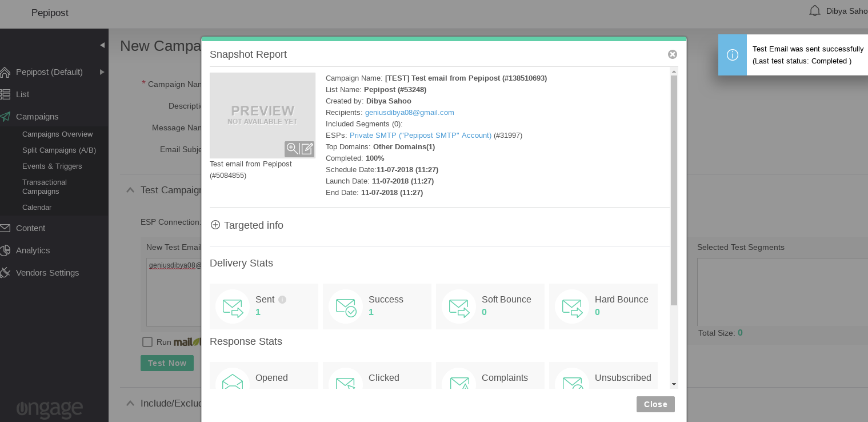Click the Soft Bounce count value 0
The width and height of the screenshot is (868, 422).
[x=484, y=312]
